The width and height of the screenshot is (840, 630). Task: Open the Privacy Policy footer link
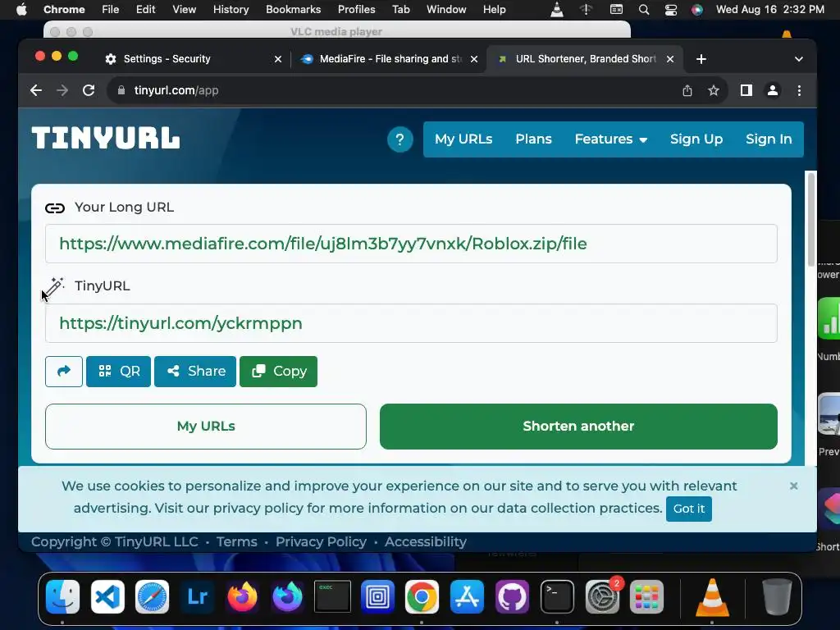pyautogui.click(x=321, y=541)
